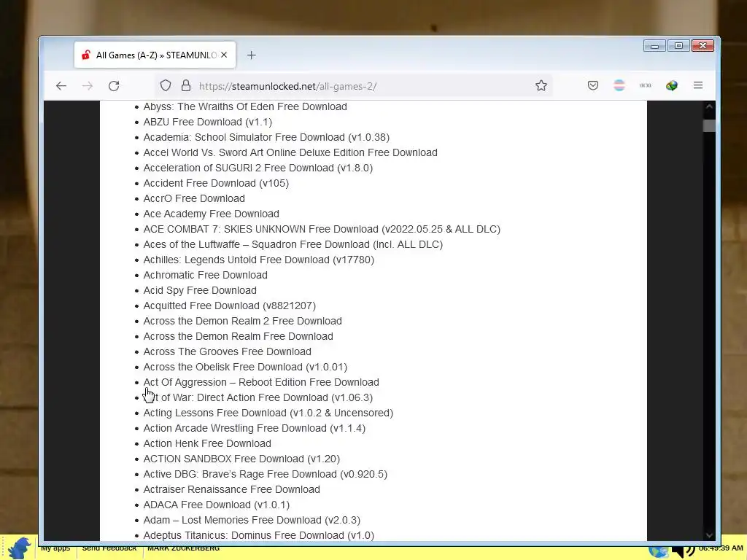This screenshot has height=560, width=747.
Task: Open ACE COMBAT 7: SKIES UNKNOWN link
Action: (322, 229)
